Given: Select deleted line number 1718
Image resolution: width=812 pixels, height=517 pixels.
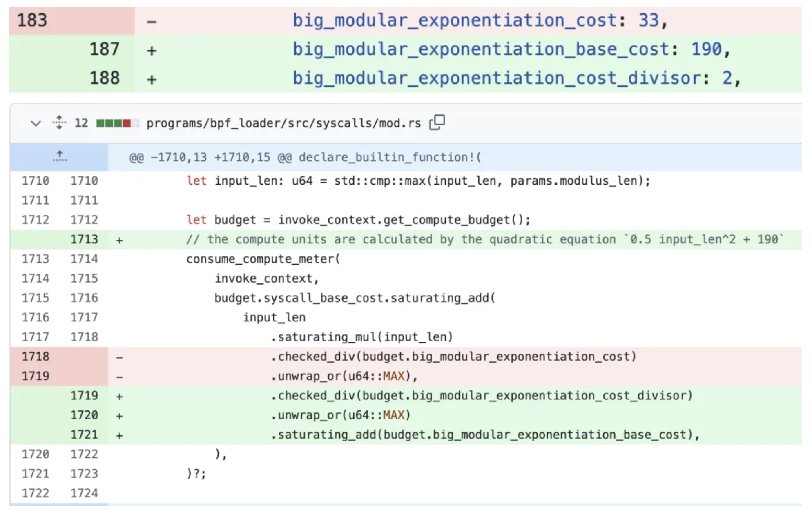Looking at the screenshot, I should (36, 357).
